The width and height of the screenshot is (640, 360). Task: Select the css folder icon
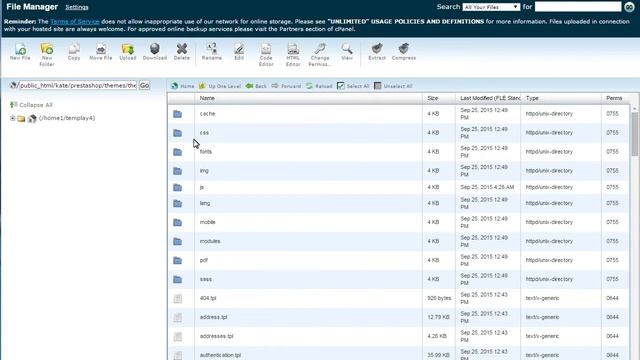[178, 133]
